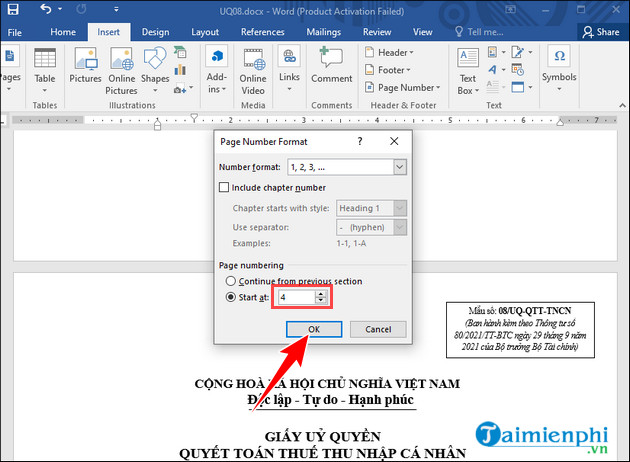
Task: Click the first line indent ruler marker
Action: pos(194,117)
